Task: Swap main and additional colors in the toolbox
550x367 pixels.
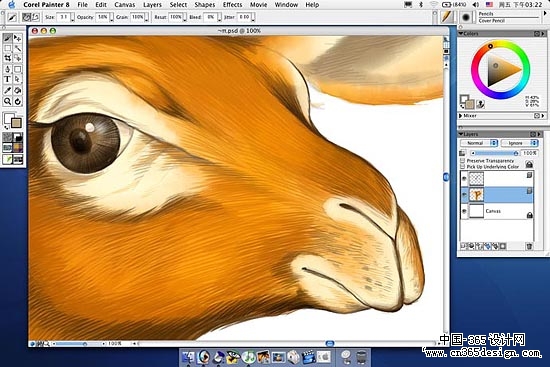Action: tap(6, 127)
